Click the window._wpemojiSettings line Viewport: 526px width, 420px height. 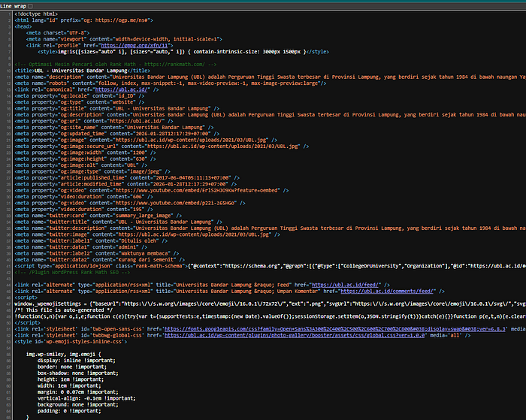click(270, 304)
